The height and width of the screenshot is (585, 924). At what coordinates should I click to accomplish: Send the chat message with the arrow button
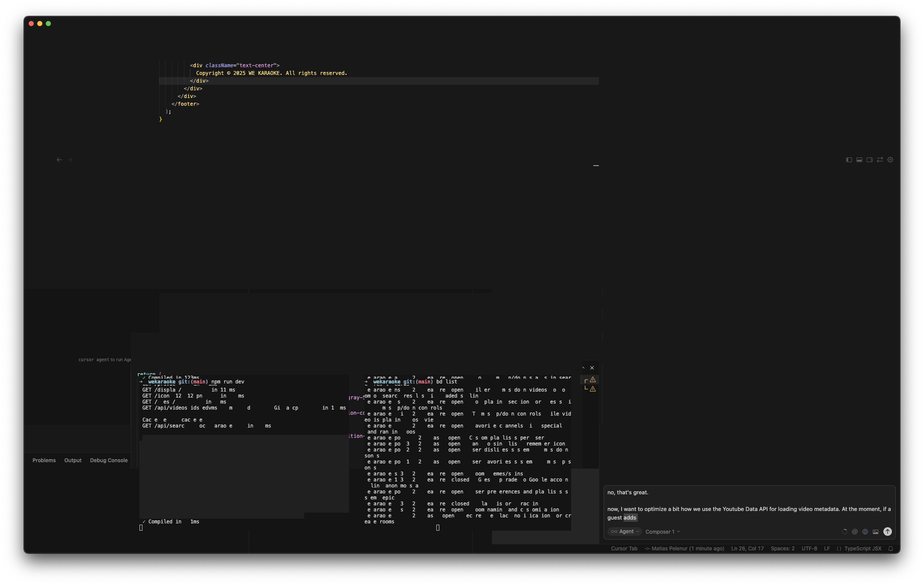pyautogui.click(x=888, y=532)
